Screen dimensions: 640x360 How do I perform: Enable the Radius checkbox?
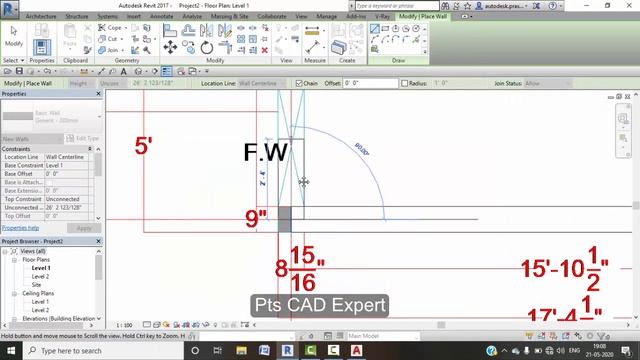(x=404, y=83)
